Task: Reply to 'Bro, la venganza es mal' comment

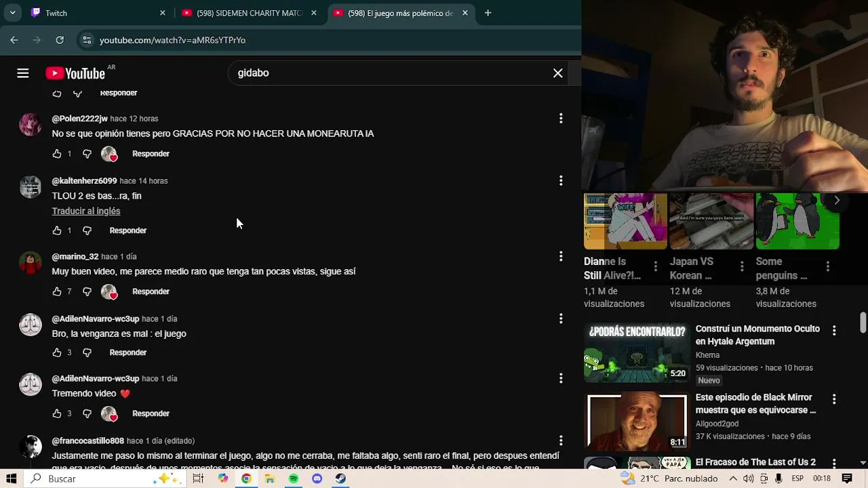Action: point(128,352)
